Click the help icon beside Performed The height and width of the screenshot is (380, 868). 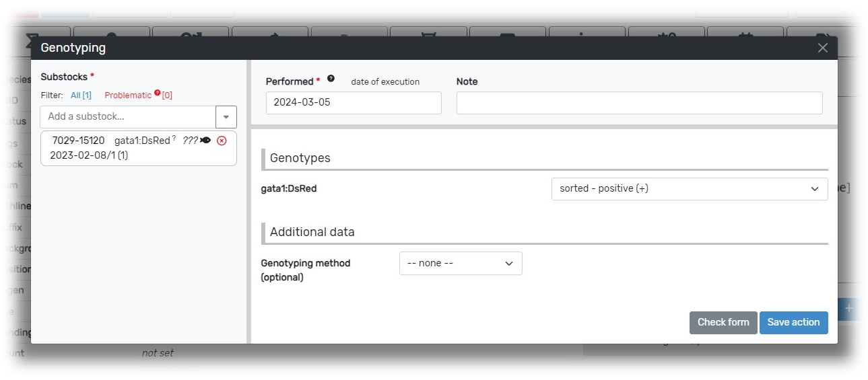tap(331, 79)
